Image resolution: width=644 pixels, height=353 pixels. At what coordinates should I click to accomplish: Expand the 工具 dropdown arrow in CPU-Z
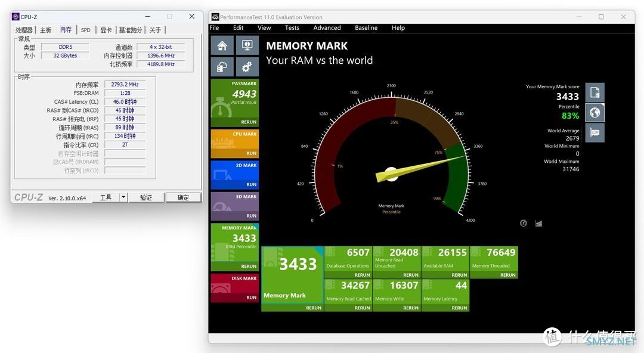[x=123, y=197]
